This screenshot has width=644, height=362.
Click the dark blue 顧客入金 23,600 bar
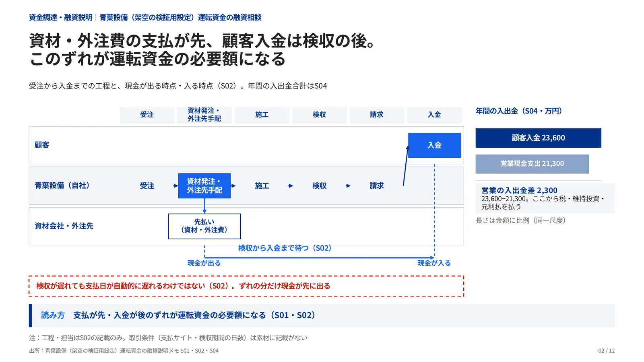[x=539, y=138]
